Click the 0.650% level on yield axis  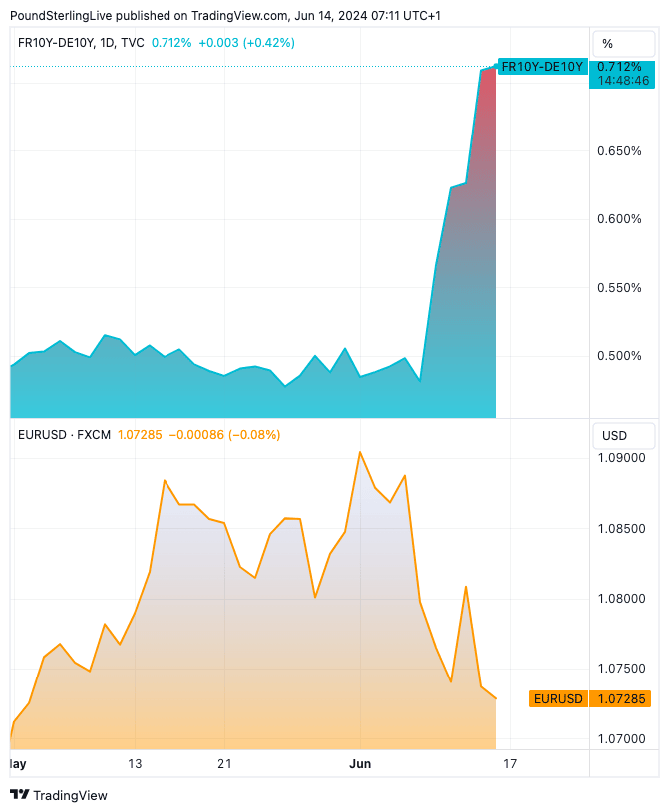click(x=619, y=151)
